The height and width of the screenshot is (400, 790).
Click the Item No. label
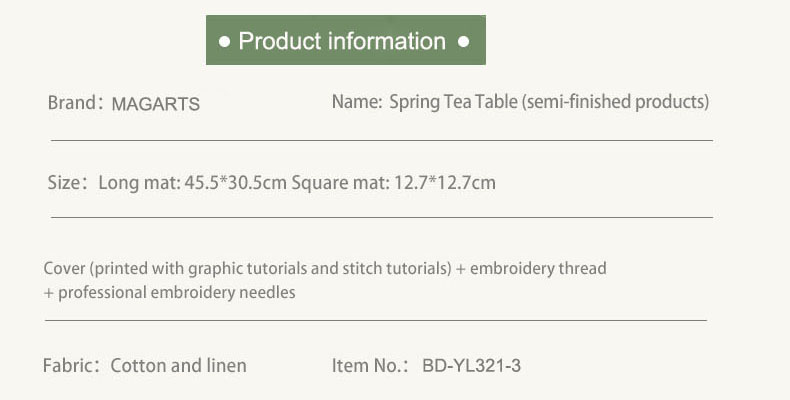coord(370,366)
